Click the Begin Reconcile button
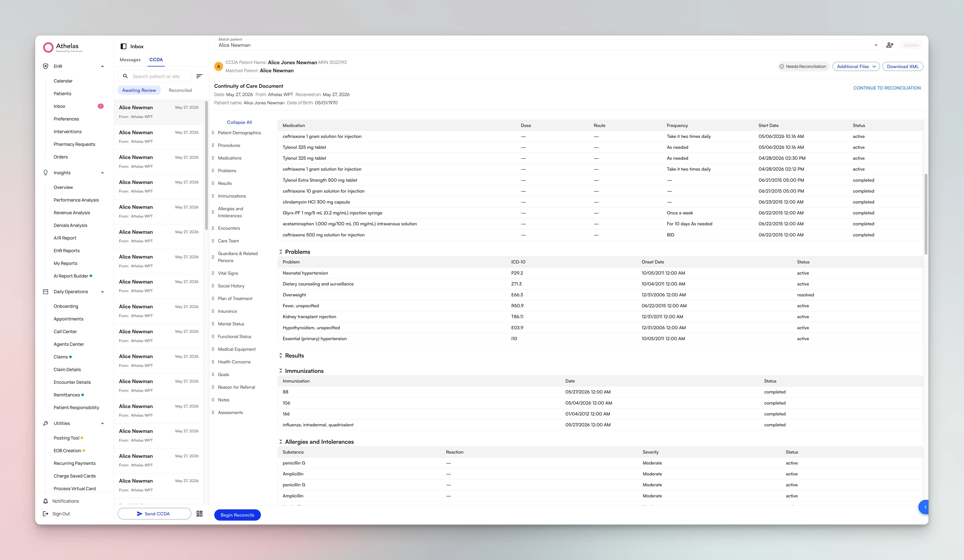Screen dimensions: 964x560 pos(237,515)
